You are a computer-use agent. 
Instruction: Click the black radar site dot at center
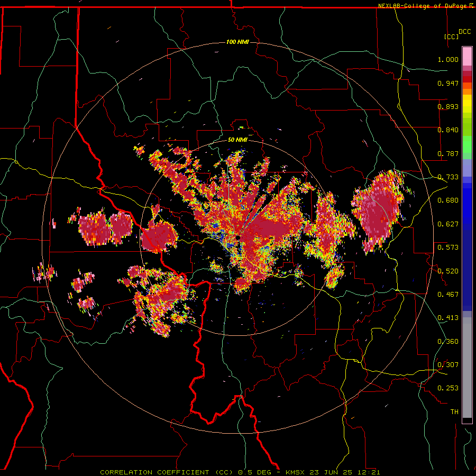click(239, 237)
